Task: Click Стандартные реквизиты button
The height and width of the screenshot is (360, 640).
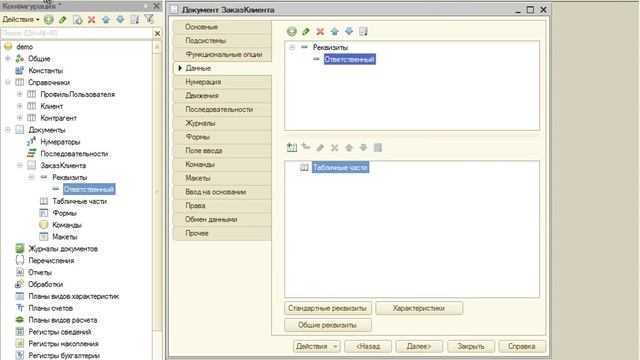Action: 328,308
